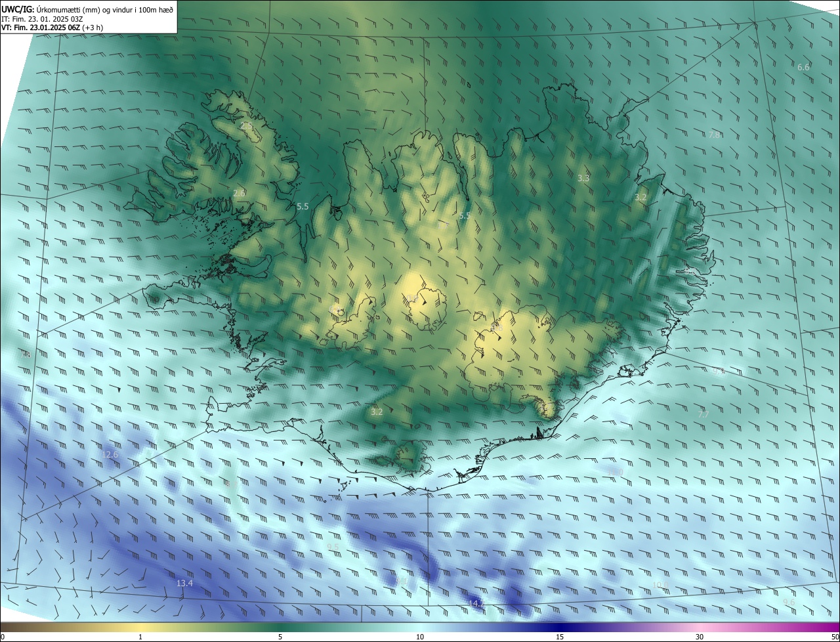Click the 'VT: Fim. 23.01.2025 06Z (+3 h)' line
This screenshot has width=840, height=642.
52,28
